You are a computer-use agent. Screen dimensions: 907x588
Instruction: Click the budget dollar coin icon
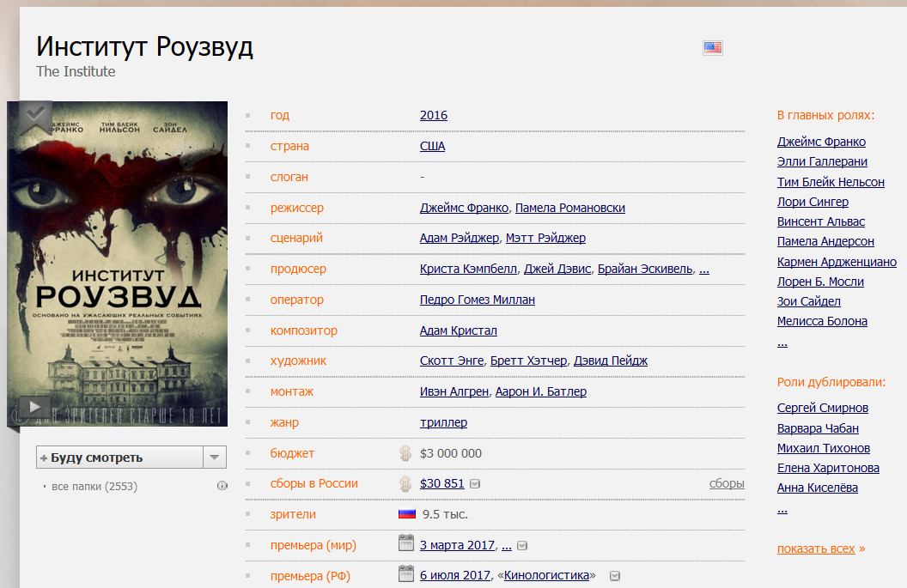point(406,453)
